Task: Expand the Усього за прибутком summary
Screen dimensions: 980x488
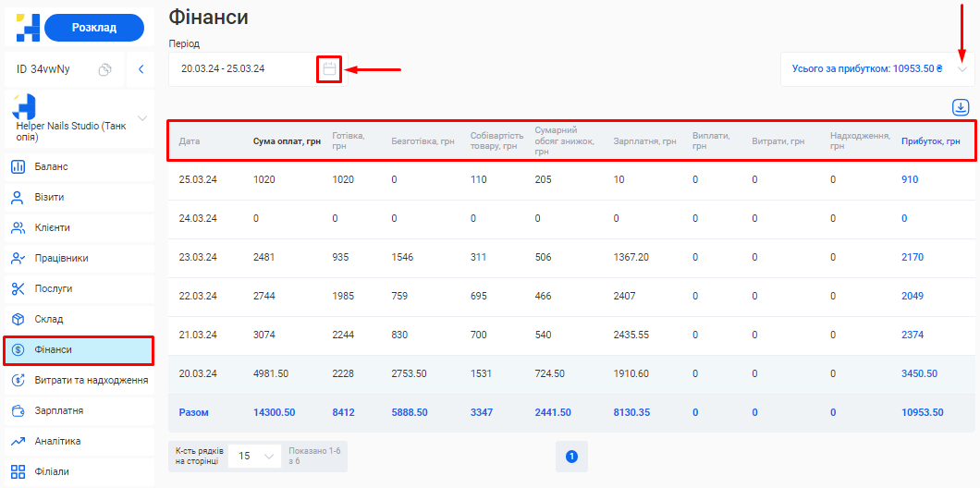Action: [x=962, y=69]
